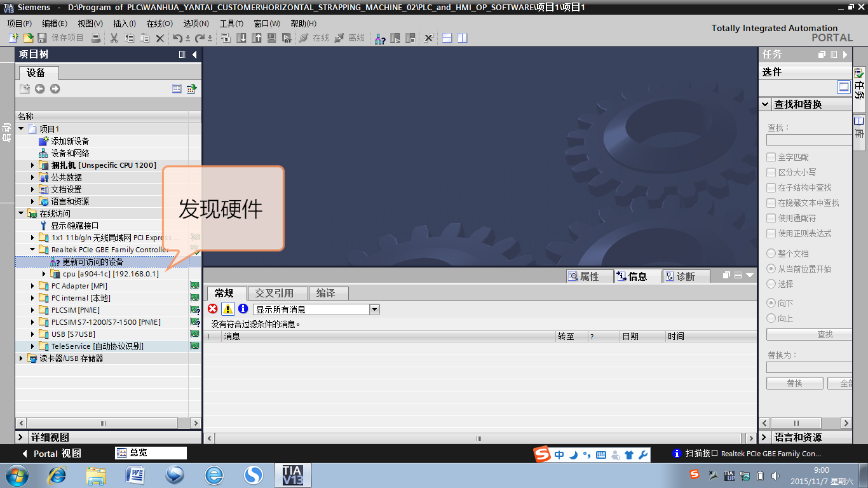Image resolution: width=868 pixels, height=488 pixels.
Task: Click the navigate forward arrow in project tree
Action: point(55,89)
